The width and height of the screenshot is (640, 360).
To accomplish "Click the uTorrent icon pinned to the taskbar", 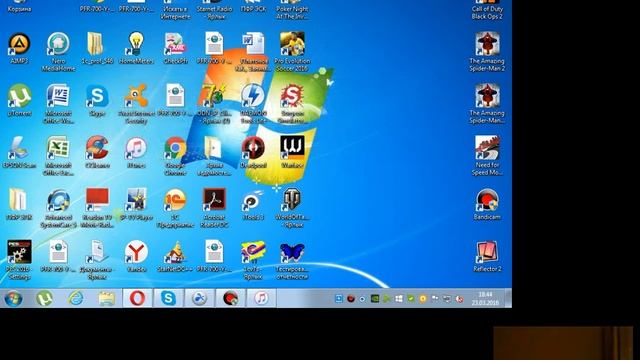I will click(44, 298).
